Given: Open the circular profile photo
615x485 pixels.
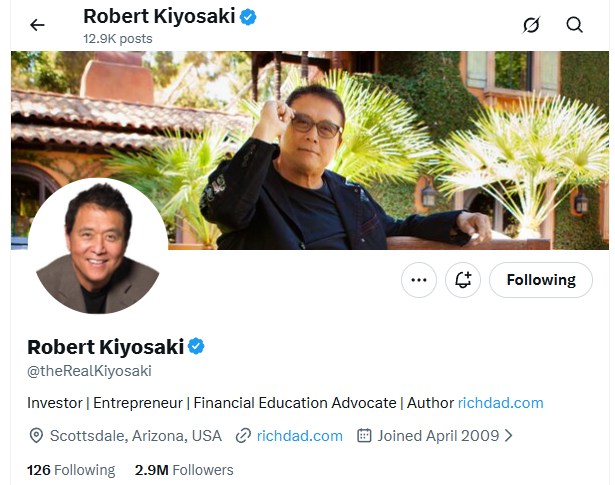Looking at the screenshot, I should (x=97, y=248).
